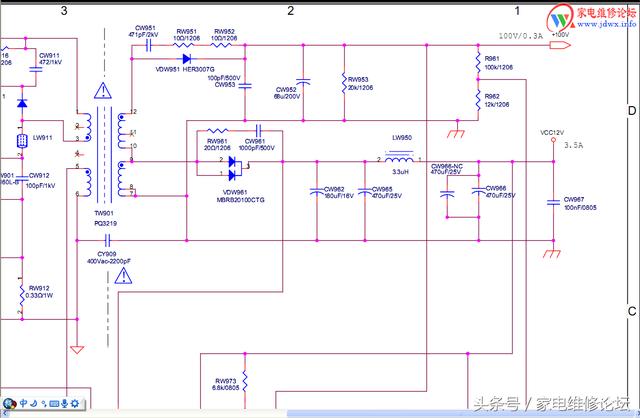This screenshot has height=418, width=640.
Task: Toggle the Chinese 中 input mode
Action: 24,403
